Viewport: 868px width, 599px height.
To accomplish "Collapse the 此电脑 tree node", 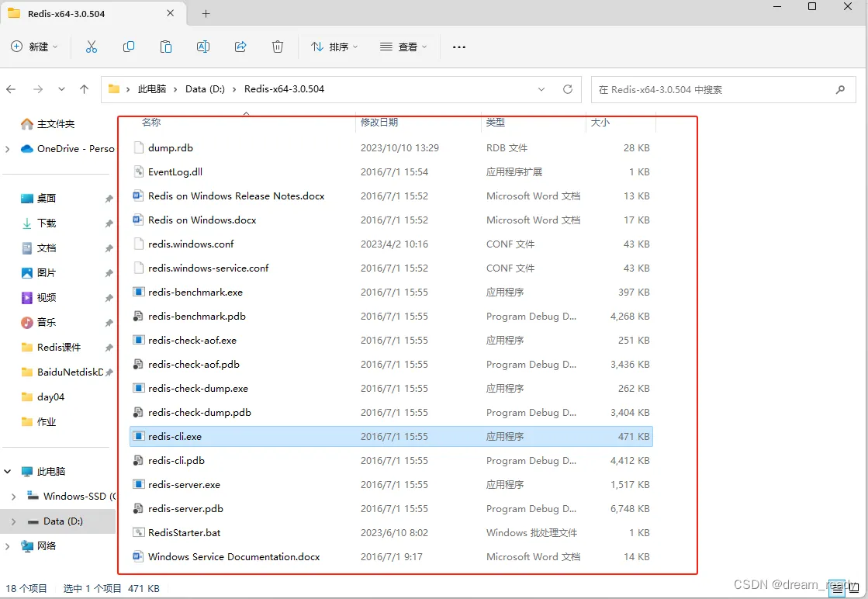I will pos(7,472).
